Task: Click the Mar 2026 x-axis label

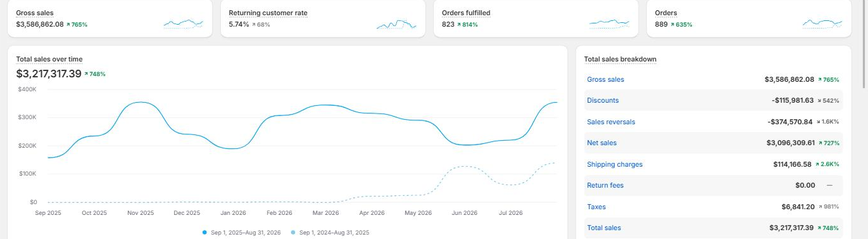Action: point(326,213)
